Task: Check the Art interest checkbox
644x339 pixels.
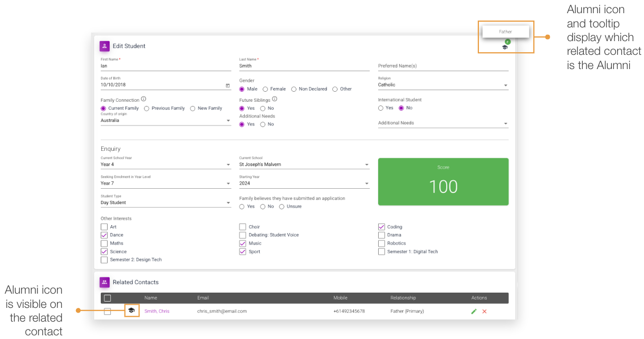Action: [x=104, y=227]
